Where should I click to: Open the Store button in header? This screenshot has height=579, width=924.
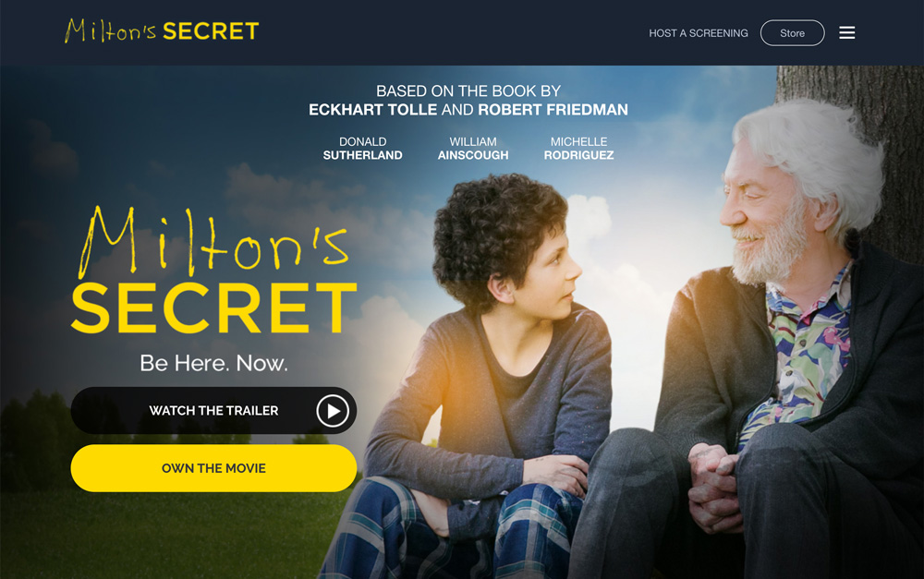pos(792,33)
